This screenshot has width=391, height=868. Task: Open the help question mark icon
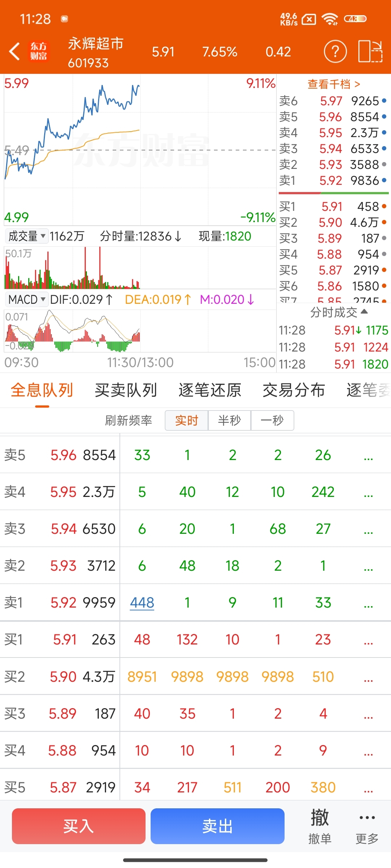(335, 52)
